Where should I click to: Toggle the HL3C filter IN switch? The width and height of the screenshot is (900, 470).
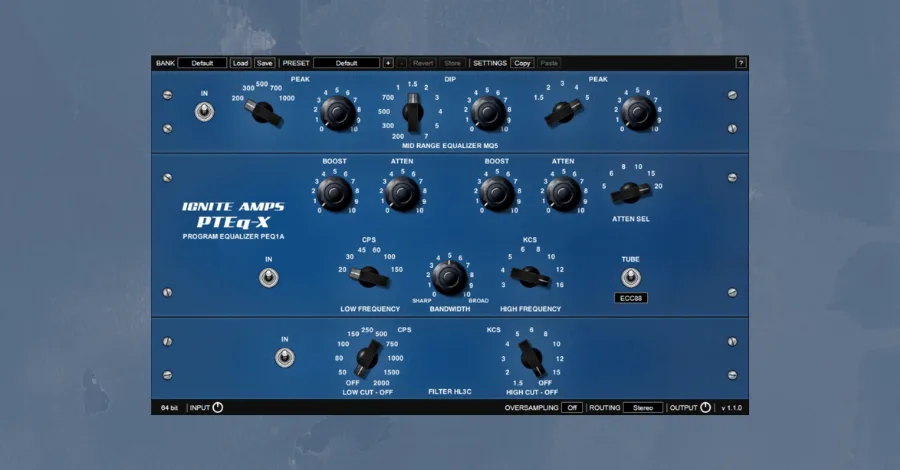[x=285, y=358]
